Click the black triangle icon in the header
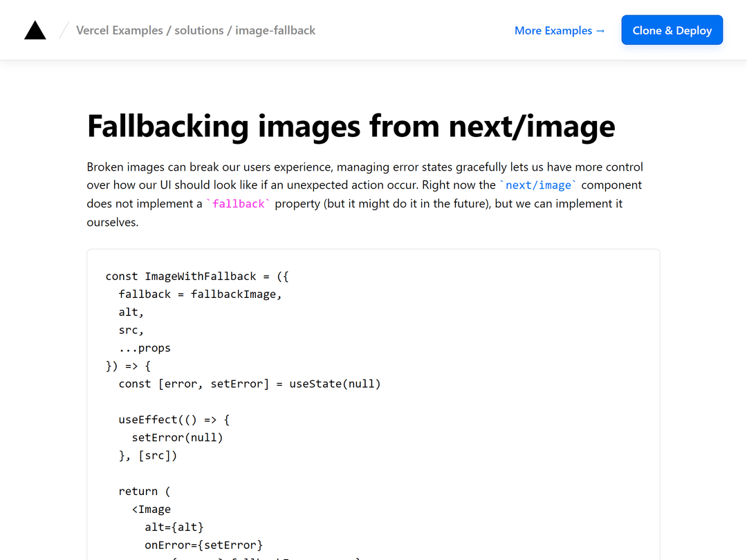 [x=35, y=30]
